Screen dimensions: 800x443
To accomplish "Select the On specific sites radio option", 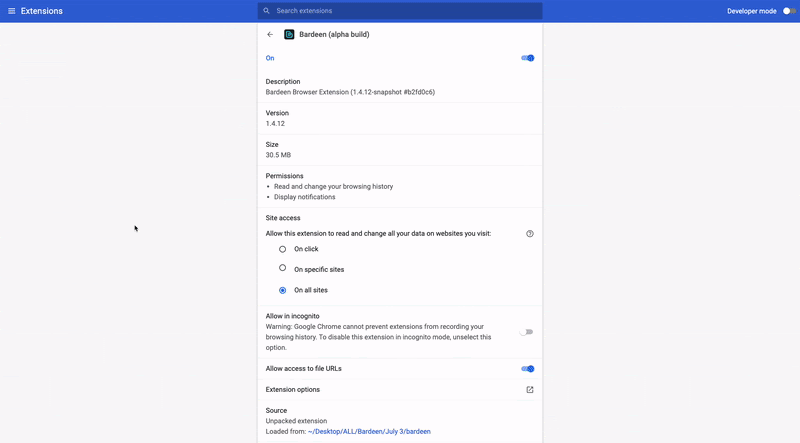I will click(282, 268).
